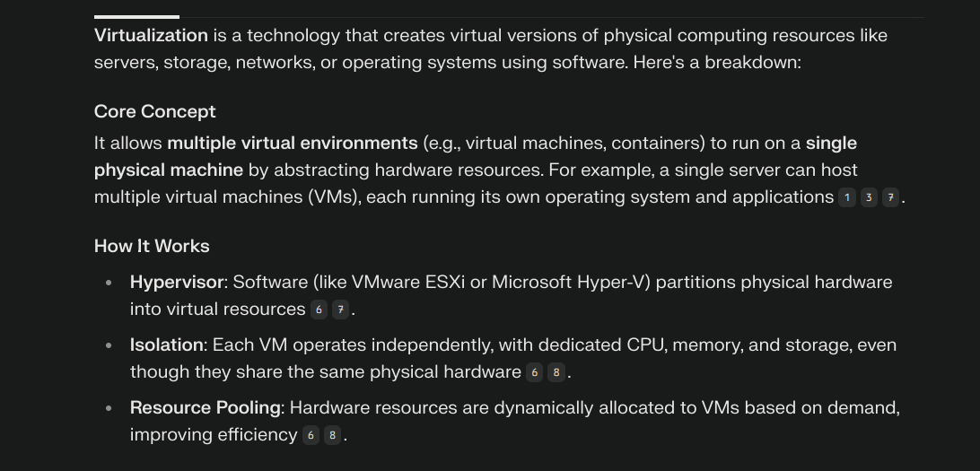
Task: Open citation 1 after the Core Concept paragraph
Action: click(847, 198)
